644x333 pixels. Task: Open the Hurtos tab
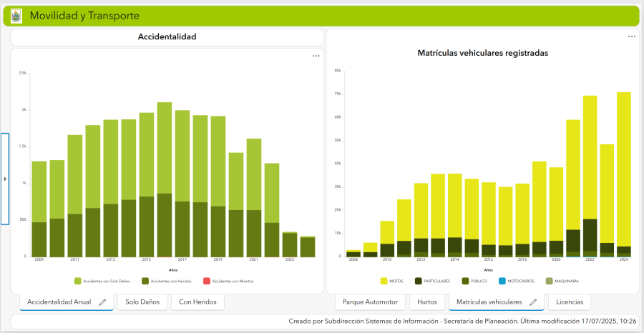[x=426, y=302]
